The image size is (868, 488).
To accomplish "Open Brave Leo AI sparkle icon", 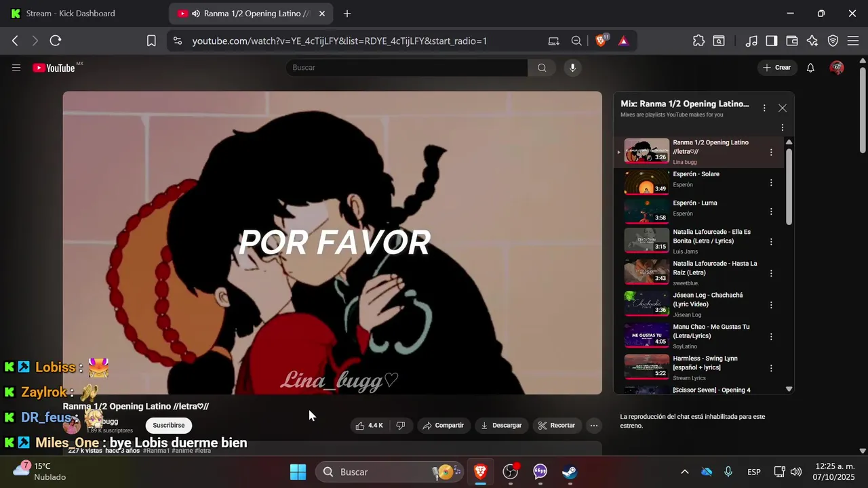I will tap(812, 41).
